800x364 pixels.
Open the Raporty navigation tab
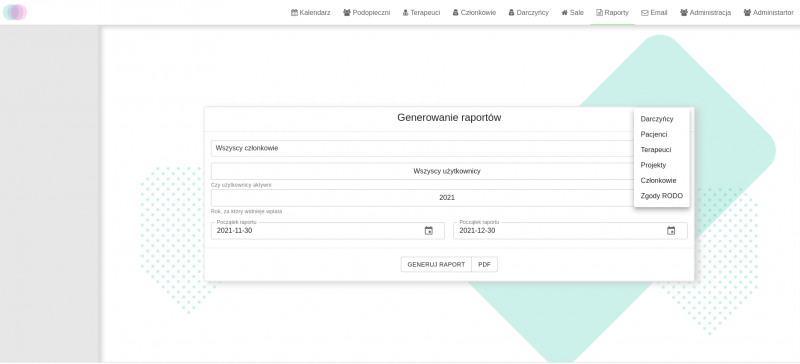[612, 12]
